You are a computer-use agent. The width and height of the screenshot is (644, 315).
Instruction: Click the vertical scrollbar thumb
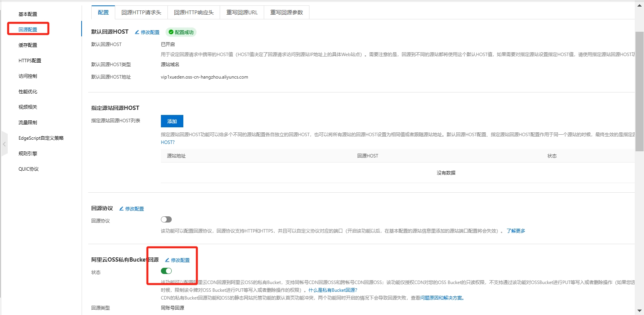coord(639,91)
